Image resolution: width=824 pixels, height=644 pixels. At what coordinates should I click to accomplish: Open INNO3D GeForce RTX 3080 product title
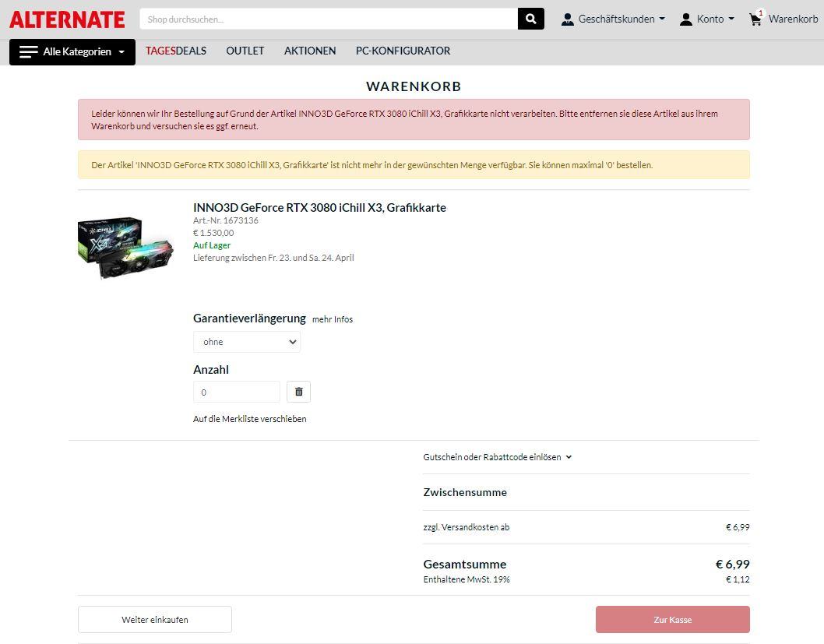tap(319, 207)
